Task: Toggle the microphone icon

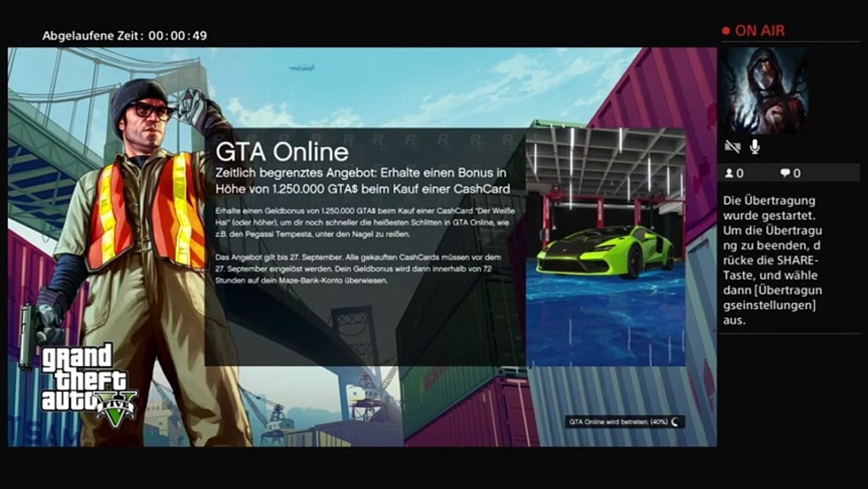Action: [755, 147]
